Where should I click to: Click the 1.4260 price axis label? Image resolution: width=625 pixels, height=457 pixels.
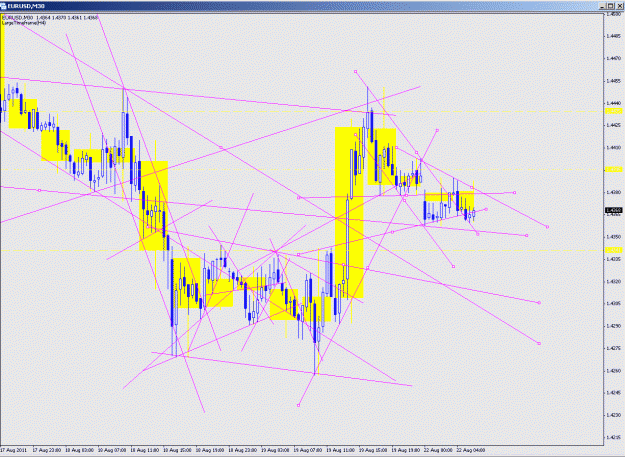614,371
